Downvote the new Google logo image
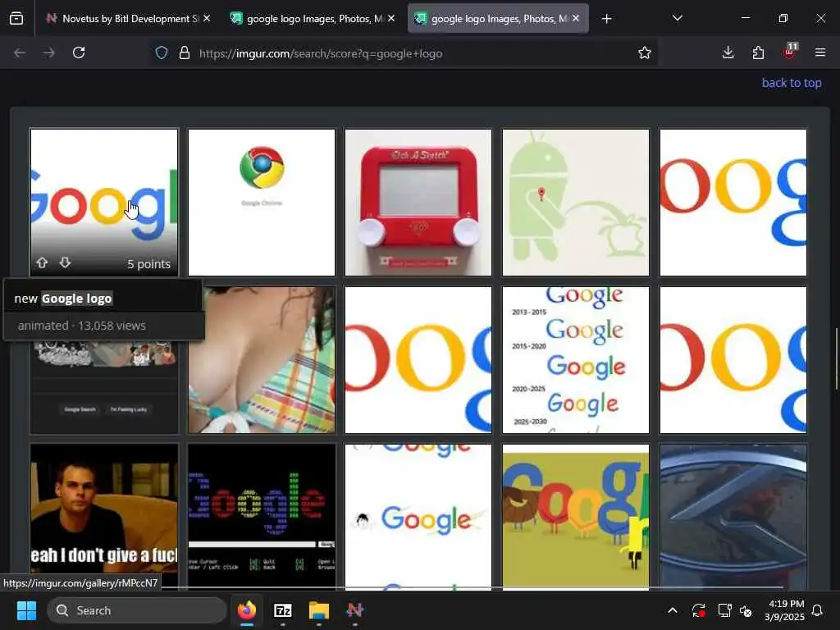The image size is (840, 630). point(65,262)
